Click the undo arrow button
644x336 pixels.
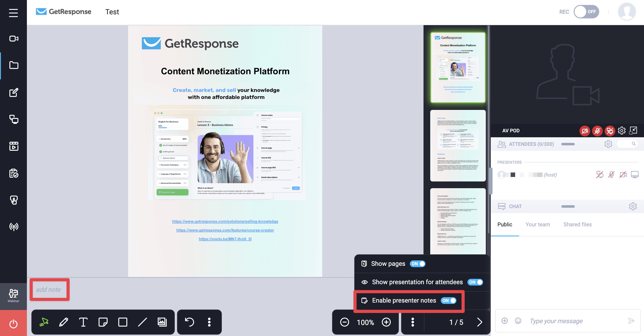click(x=189, y=322)
